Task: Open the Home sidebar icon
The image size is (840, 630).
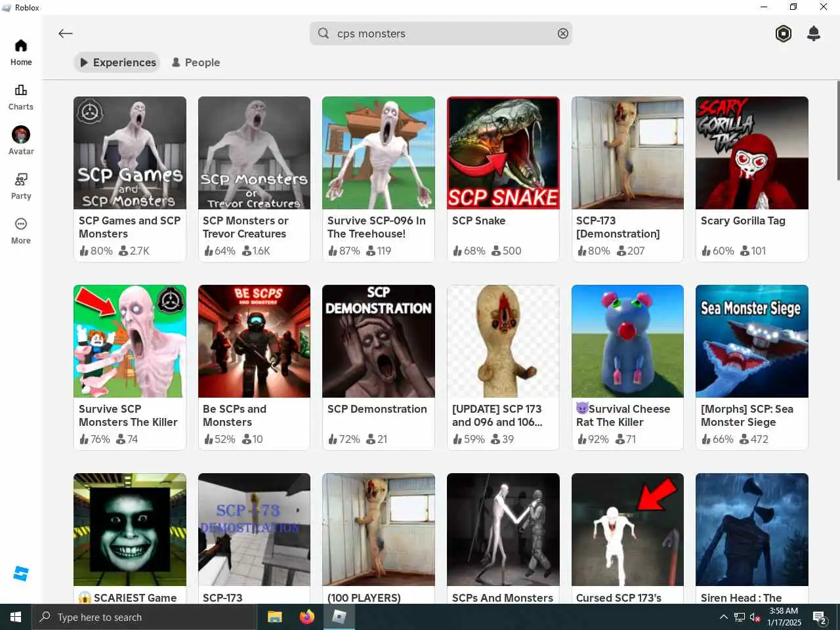Action: [21, 52]
